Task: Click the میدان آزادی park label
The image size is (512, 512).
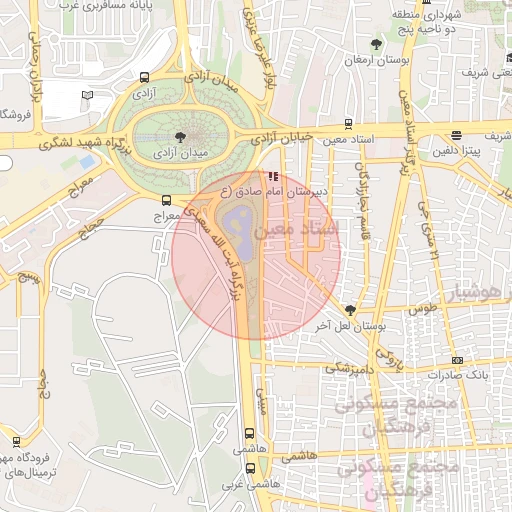Action: click(x=180, y=153)
